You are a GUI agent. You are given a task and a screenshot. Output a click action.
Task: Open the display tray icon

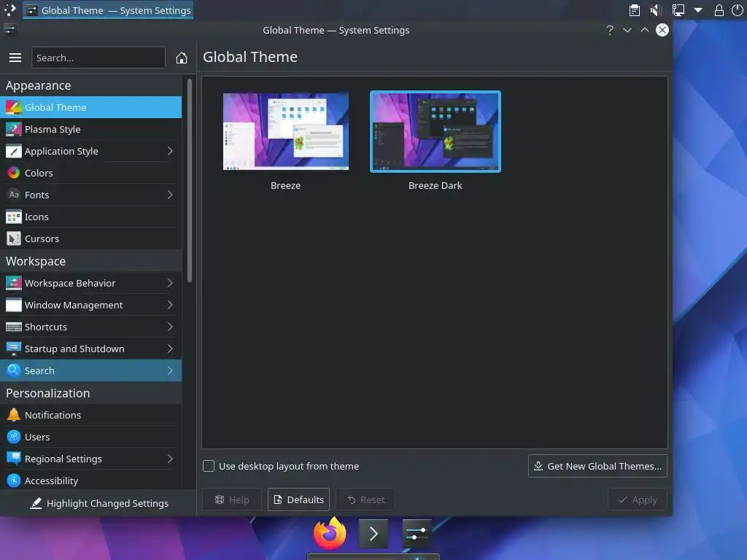[x=678, y=10]
